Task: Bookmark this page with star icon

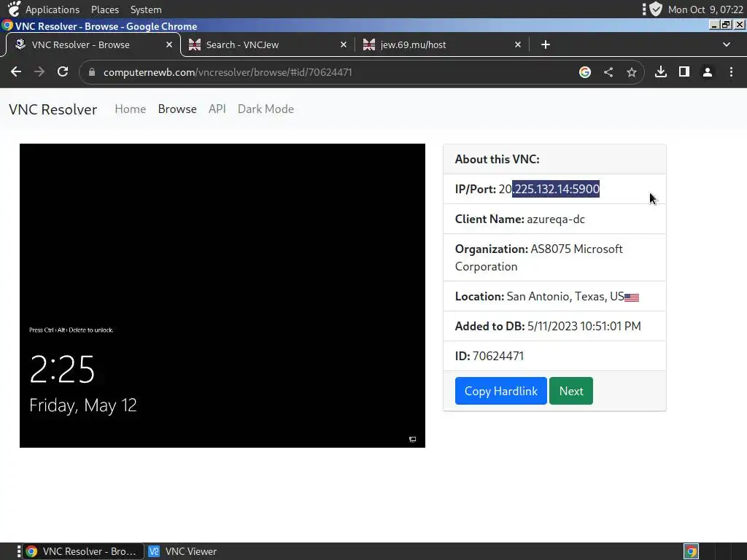Action: 632,72
